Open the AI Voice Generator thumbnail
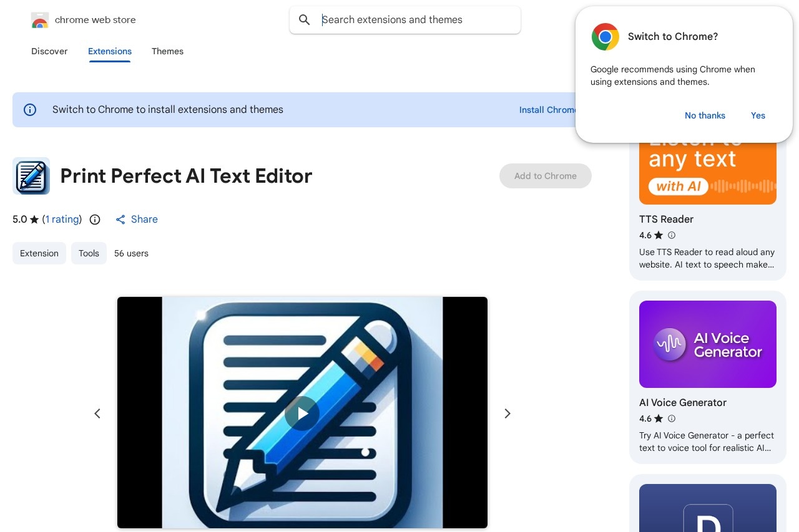799x532 pixels. click(707, 344)
